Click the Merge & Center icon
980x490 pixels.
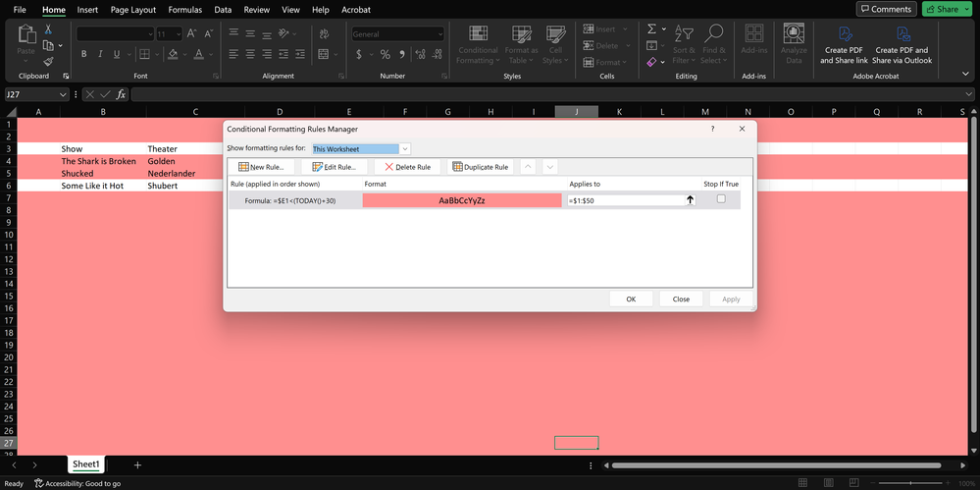click(x=324, y=54)
